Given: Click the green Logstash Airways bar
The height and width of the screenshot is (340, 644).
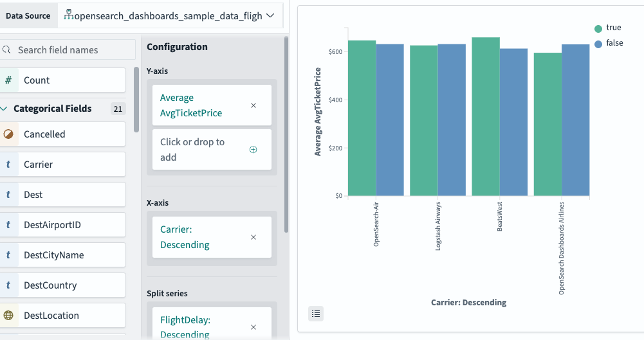Looking at the screenshot, I should 424,121.
